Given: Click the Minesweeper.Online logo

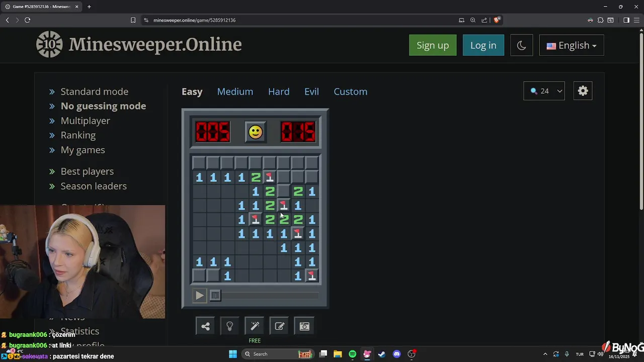Looking at the screenshot, I should coord(139,44).
